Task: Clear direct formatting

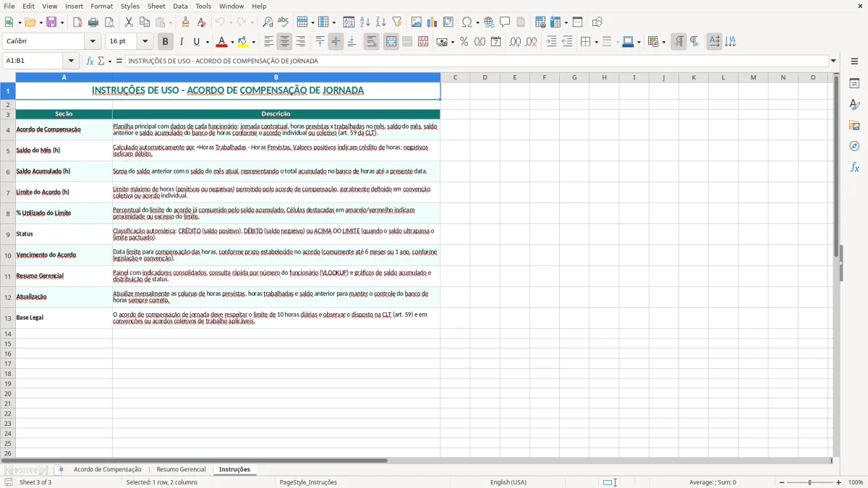Action: point(200,22)
